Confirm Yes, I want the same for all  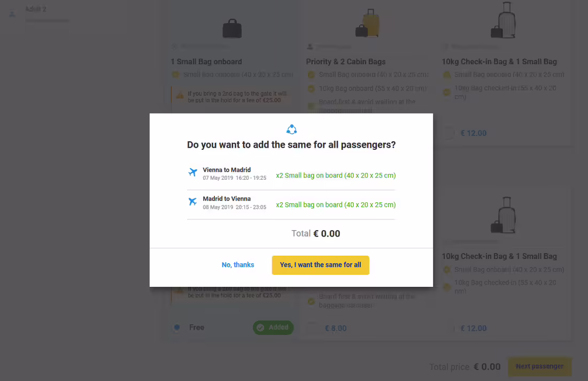click(321, 265)
